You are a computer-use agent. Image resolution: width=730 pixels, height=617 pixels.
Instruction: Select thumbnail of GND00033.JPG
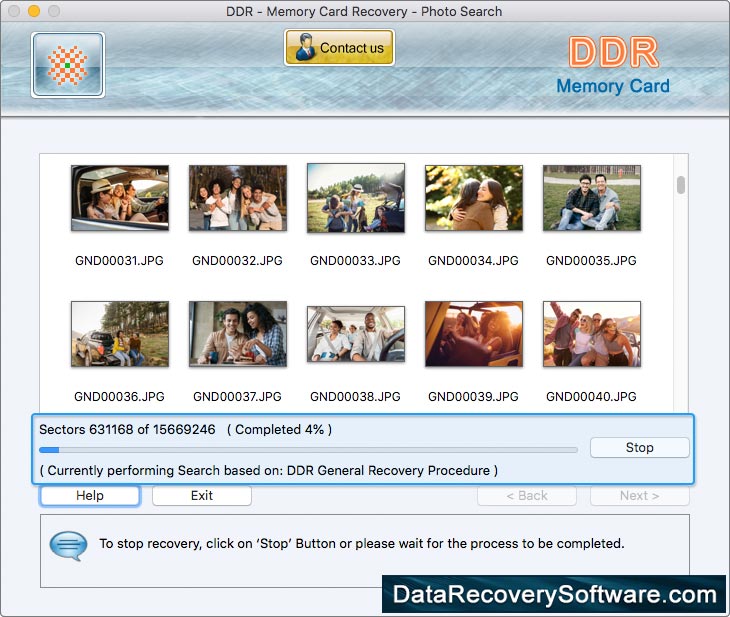coord(356,198)
